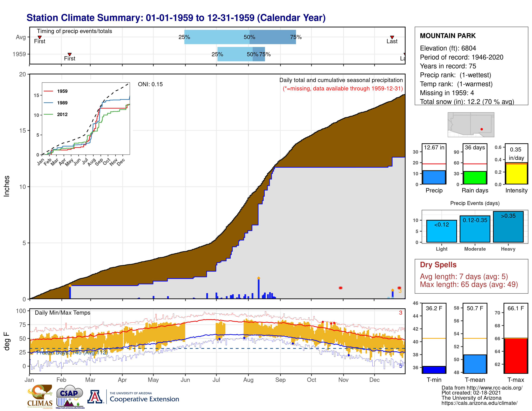Click the state map thumbnail
The width and height of the screenshot is (532, 411).
click(x=471, y=124)
